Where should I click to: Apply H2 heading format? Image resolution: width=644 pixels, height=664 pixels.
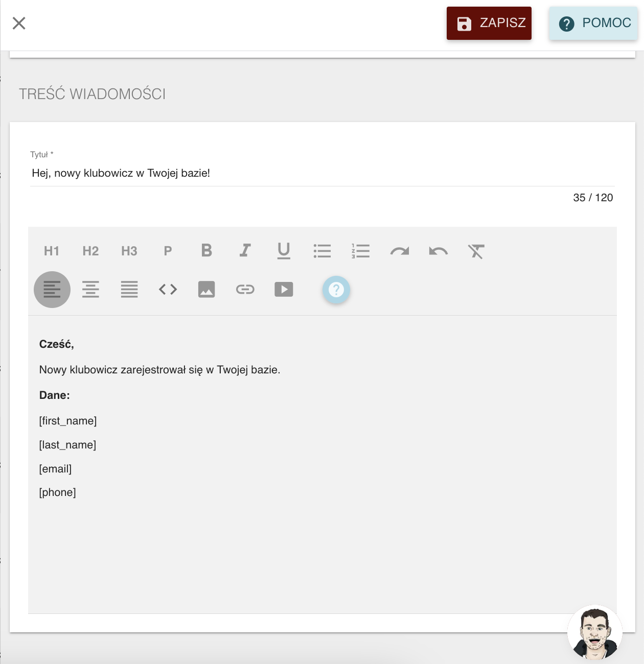90,251
